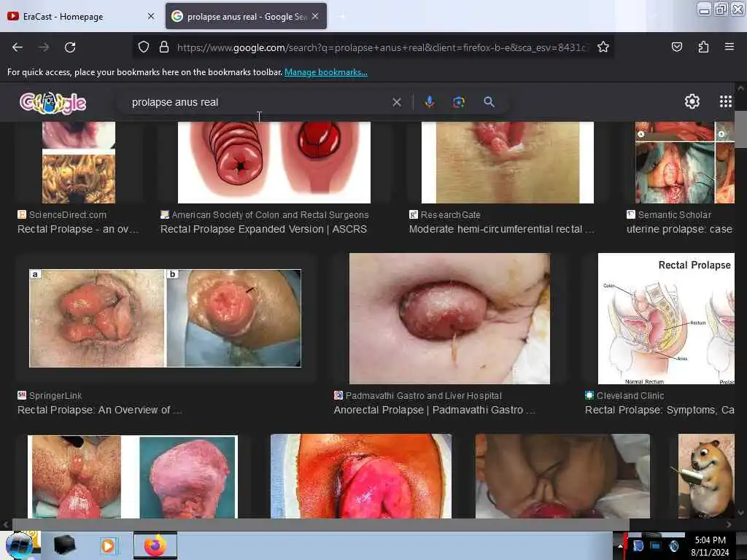Open the Padmavathi Gastro result title
747x560 pixels.
pos(435,410)
